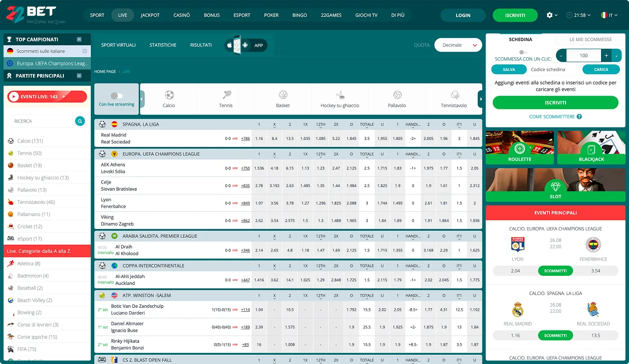
Task: Open the stake amount options dropdown arrow
Action: point(616,56)
